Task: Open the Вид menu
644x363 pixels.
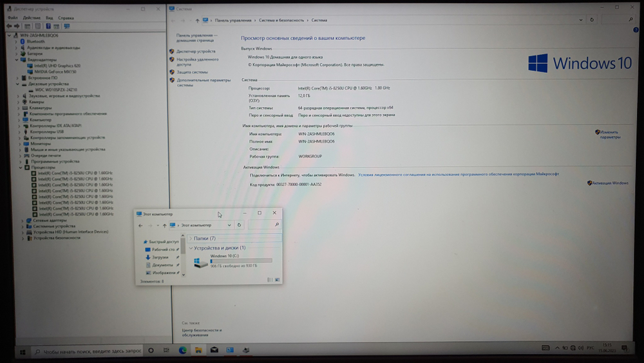Action: [50, 17]
